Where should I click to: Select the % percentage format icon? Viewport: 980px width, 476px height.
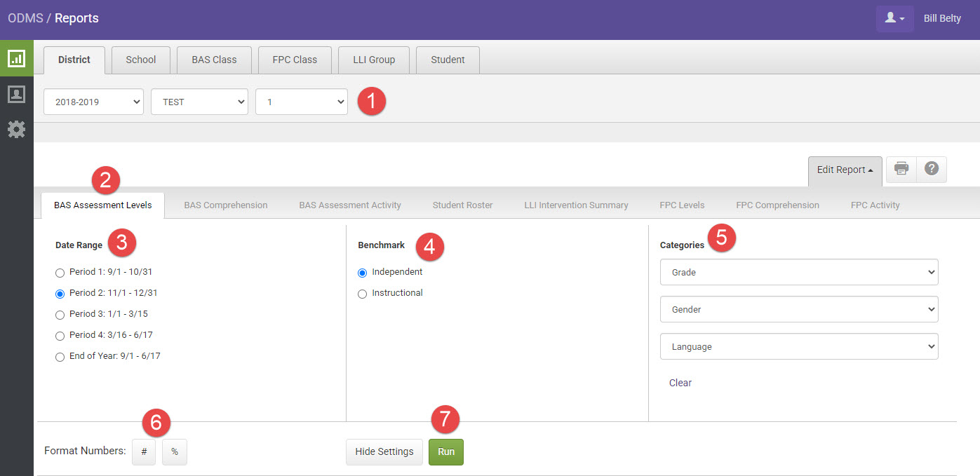click(174, 451)
